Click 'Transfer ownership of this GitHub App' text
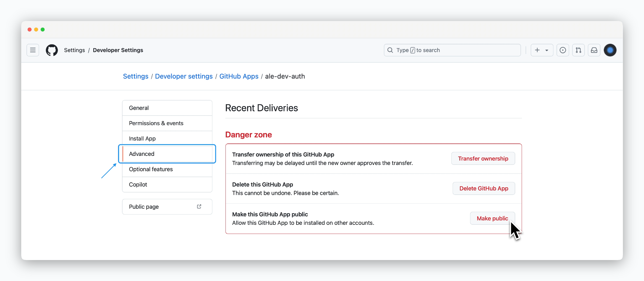The width and height of the screenshot is (644, 281). (283, 154)
